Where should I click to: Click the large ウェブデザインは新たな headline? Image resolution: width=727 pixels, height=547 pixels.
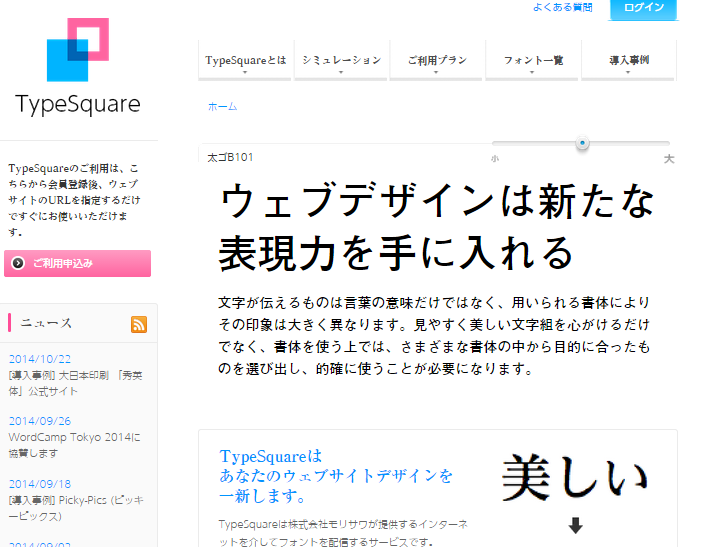tap(437, 201)
